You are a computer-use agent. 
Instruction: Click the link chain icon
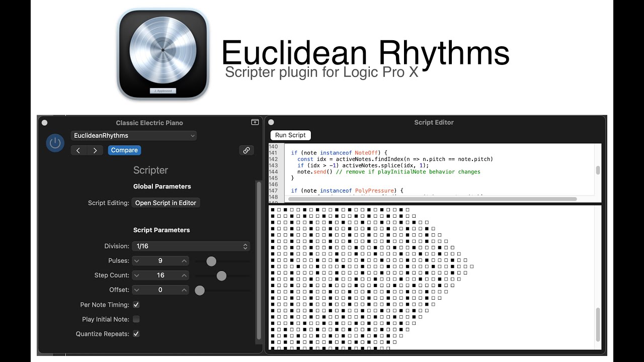[247, 150]
